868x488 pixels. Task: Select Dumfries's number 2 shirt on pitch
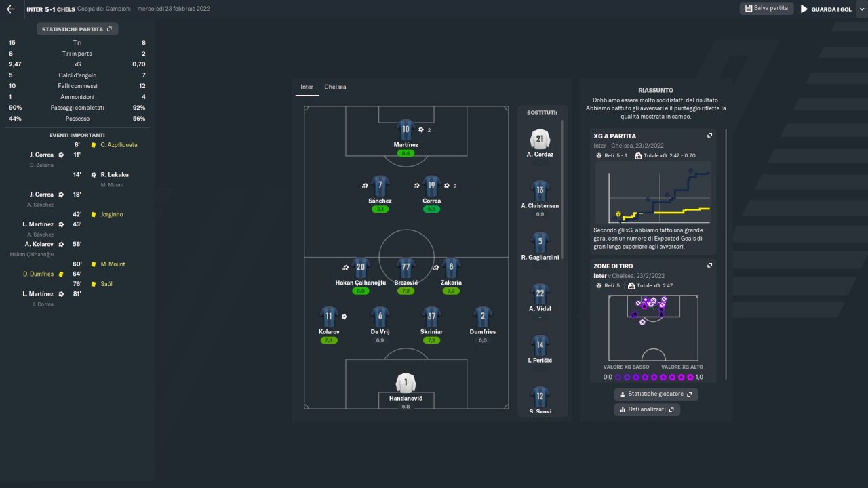coord(483,317)
